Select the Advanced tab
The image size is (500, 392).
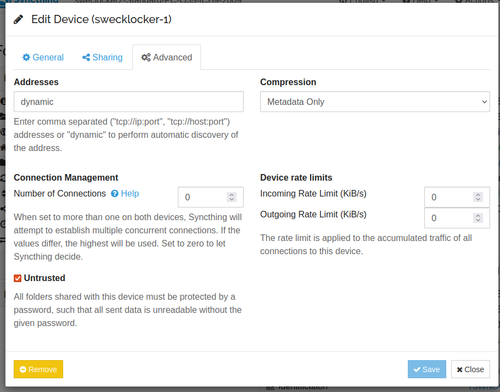click(167, 57)
